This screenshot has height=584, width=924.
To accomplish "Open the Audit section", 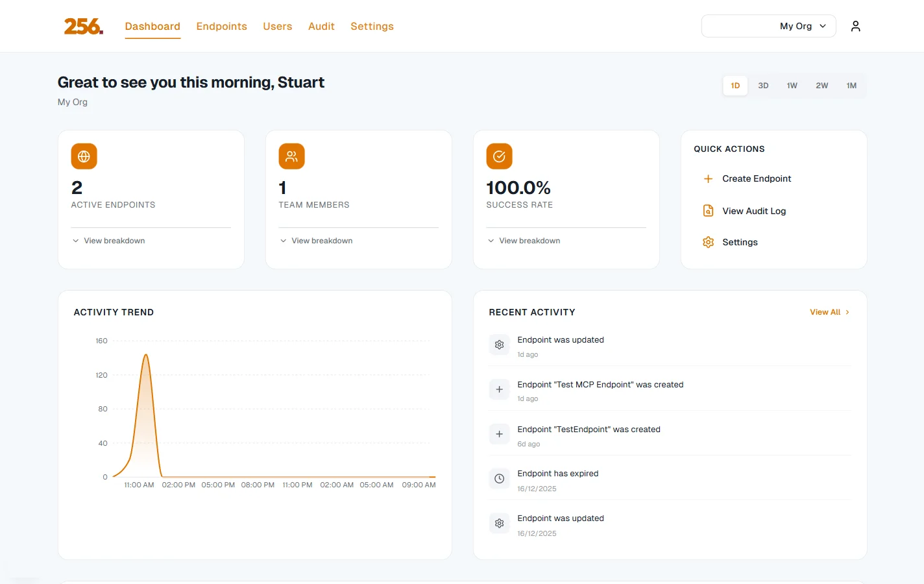I will 321,26.
